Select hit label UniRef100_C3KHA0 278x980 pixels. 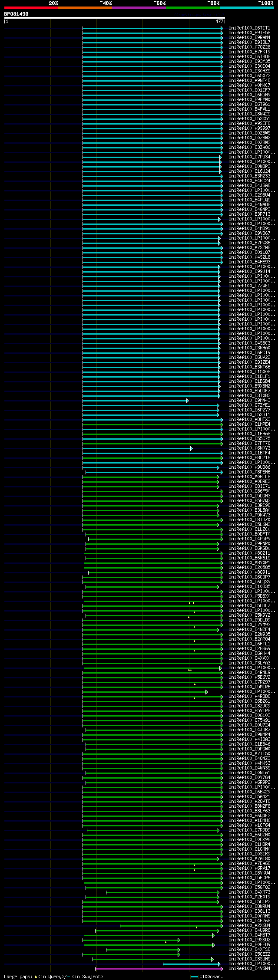(x=249, y=348)
